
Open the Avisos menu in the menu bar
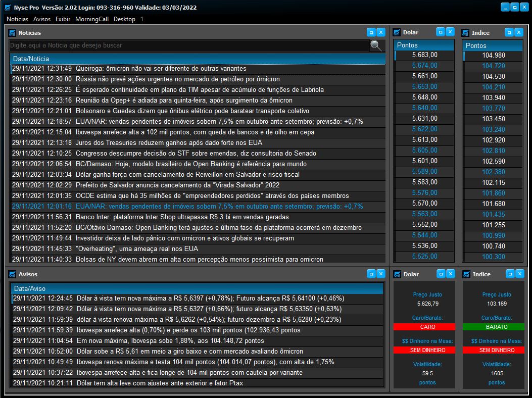pyautogui.click(x=41, y=19)
